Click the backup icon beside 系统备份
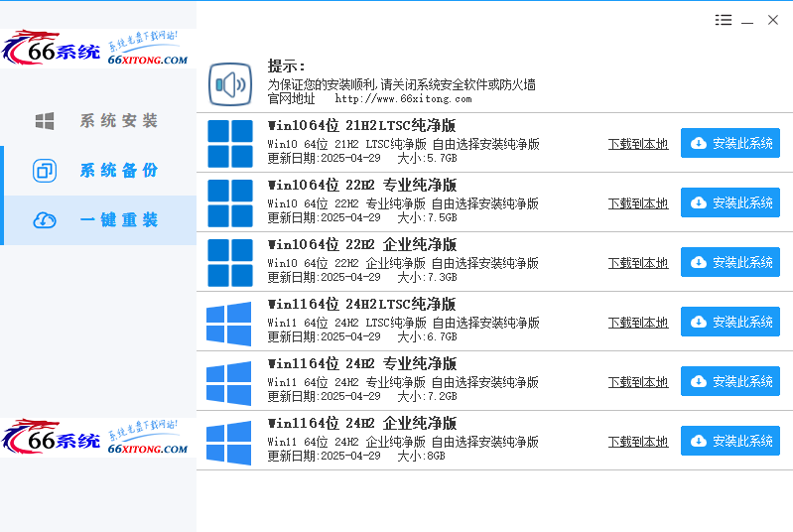 (x=45, y=171)
